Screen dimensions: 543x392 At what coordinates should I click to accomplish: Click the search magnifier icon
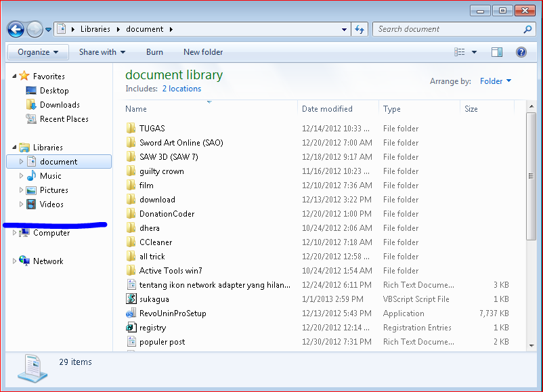tap(527, 29)
